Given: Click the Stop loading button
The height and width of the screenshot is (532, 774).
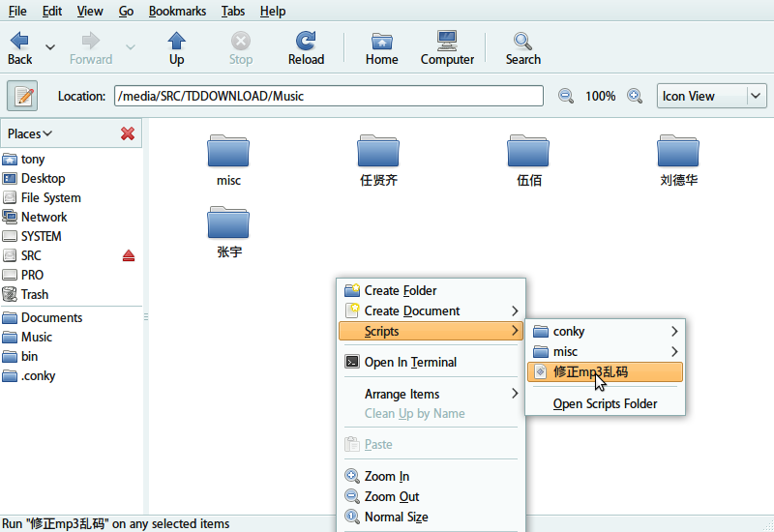Looking at the screenshot, I should (x=240, y=47).
